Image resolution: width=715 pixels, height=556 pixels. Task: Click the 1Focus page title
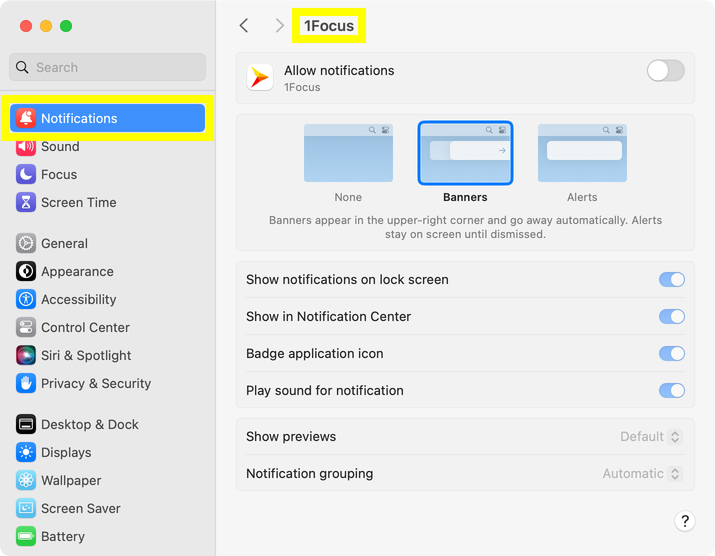(x=329, y=26)
